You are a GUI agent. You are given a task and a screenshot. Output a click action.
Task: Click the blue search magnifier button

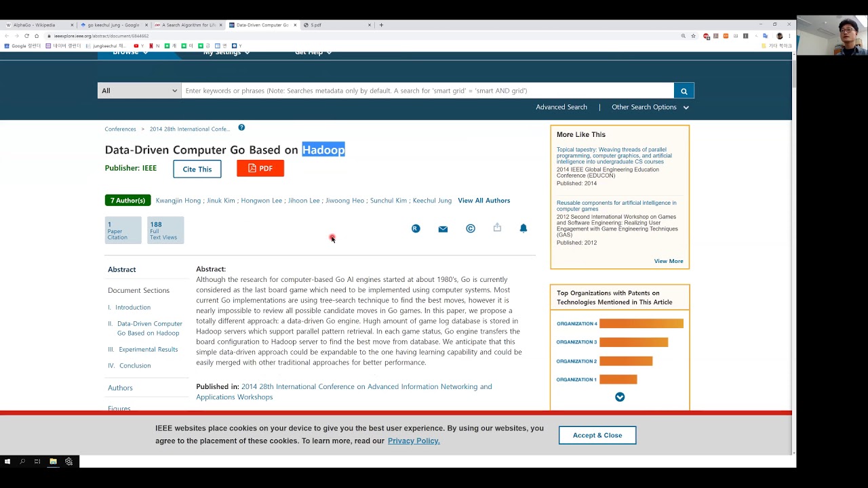point(684,91)
